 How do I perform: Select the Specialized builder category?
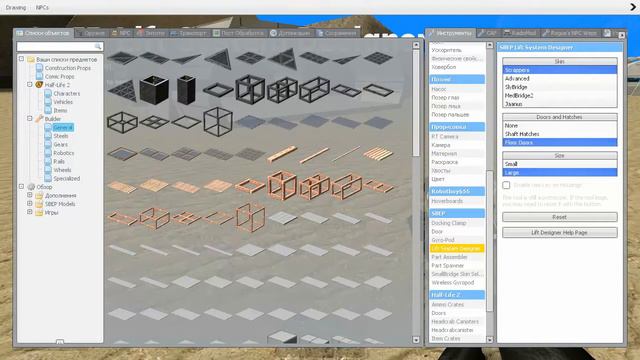point(67,178)
